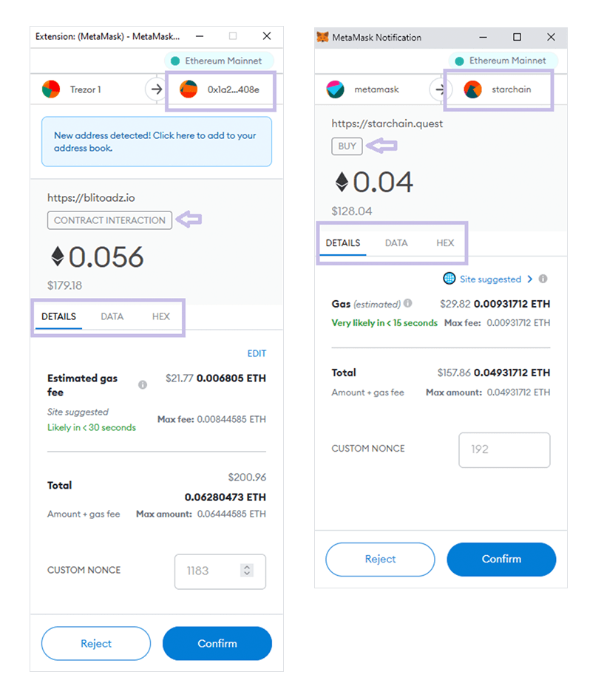This screenshot has height=700, width=604.
Task: Switch to DATA tab in blitoadz transaction
Action: point(112,316)
